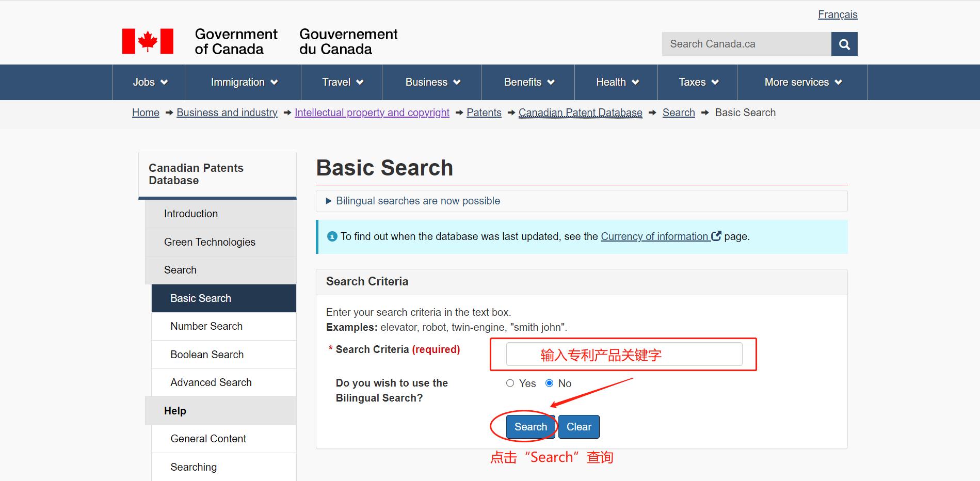This screenshot has height=481, width=980.
Task: Open the Business dropdown menu
Action: point(432,82)
